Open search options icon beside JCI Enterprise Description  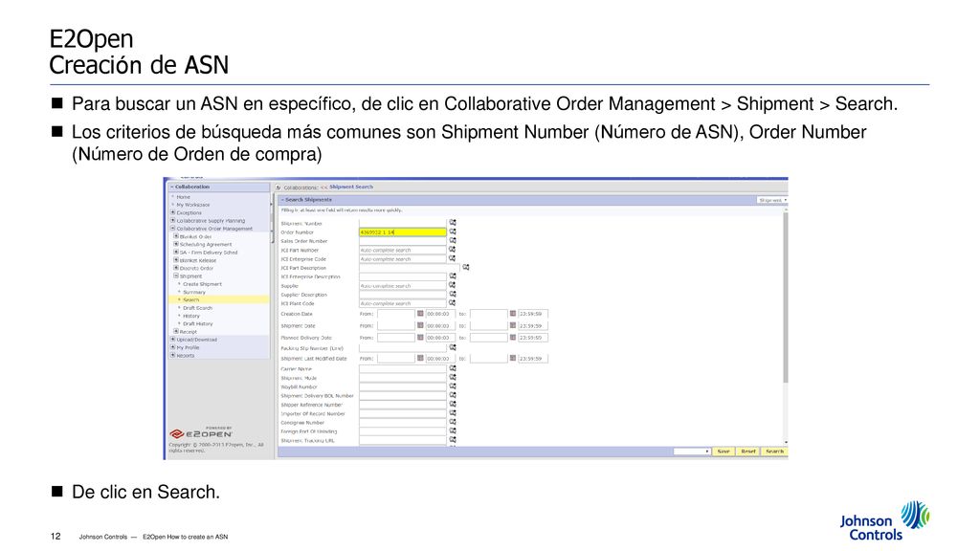tap(453, 276)
